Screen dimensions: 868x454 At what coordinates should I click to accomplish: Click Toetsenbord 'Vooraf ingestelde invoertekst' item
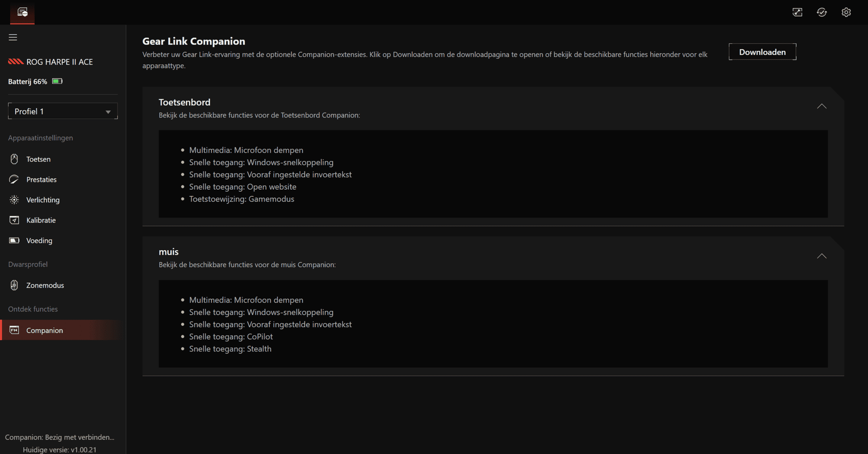tap(270, 174)
